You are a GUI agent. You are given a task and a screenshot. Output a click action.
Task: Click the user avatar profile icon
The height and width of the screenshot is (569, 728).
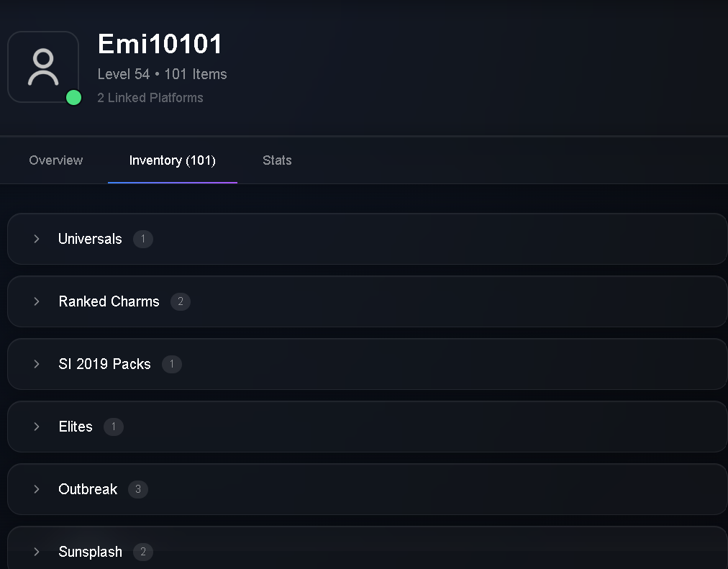click(x=43, y=67)
